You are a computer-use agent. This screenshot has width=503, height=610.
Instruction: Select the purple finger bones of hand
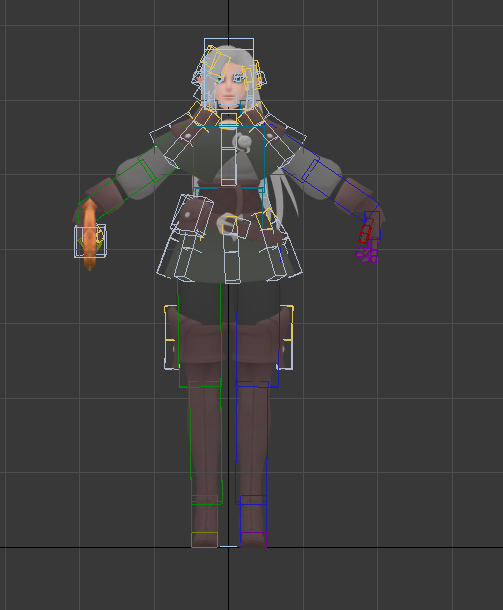[367, 251]
